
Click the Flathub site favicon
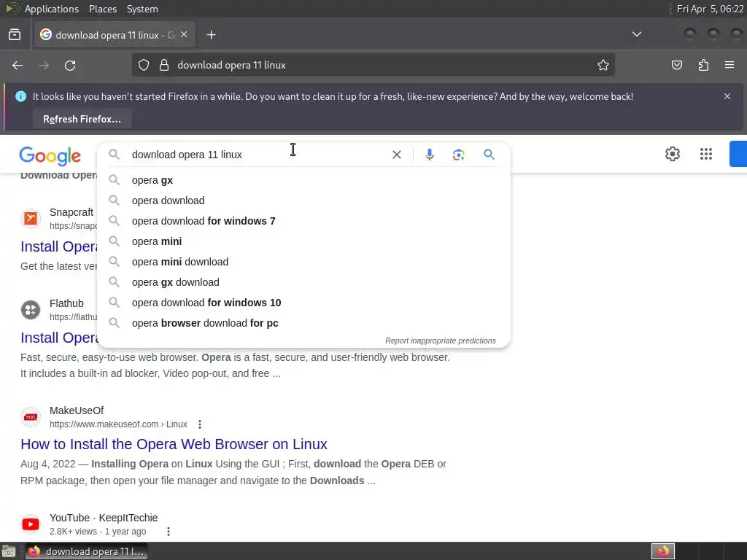pos(31,311)
